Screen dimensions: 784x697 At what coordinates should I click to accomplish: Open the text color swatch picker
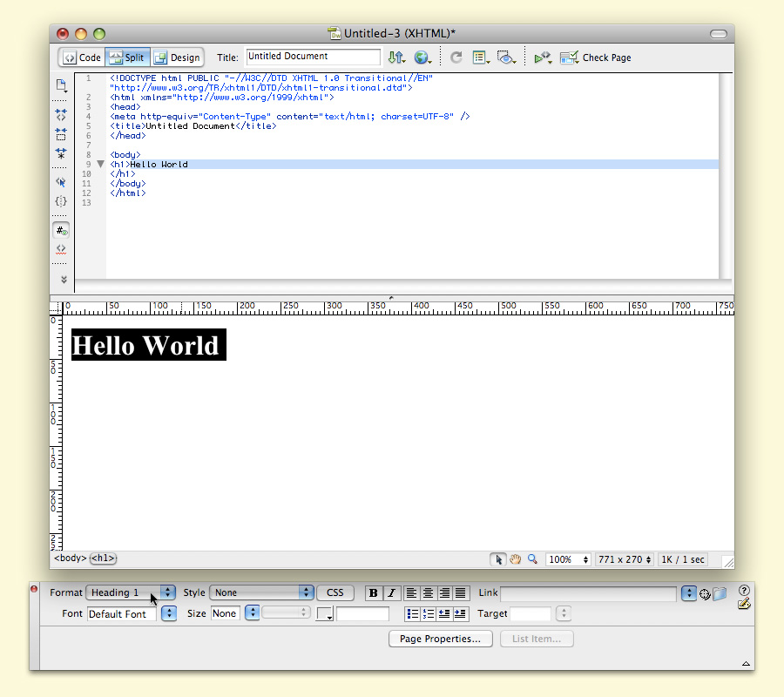click(325, 614)
